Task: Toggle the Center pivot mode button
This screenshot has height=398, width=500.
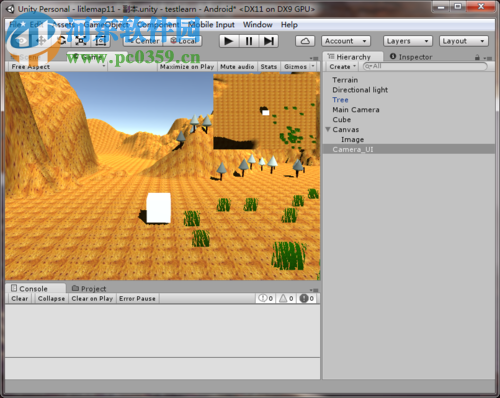Action: tap(143, 41)
